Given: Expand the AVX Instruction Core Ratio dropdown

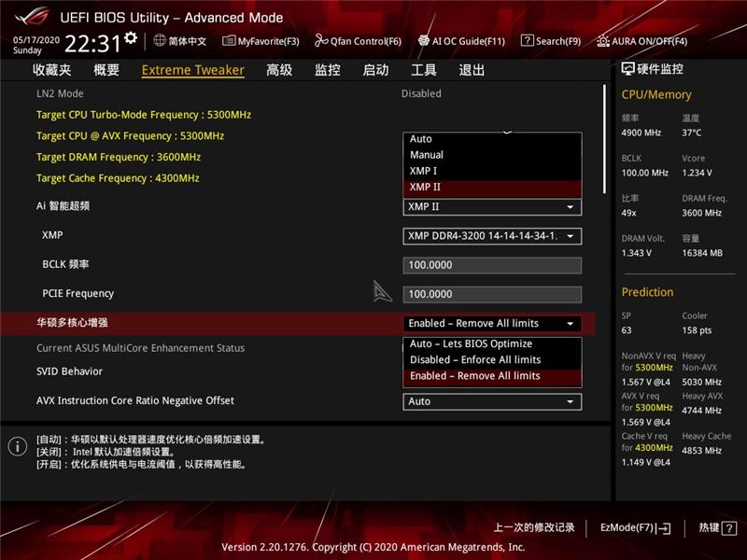Looking at the screenshot, I should tap(492, 401).
